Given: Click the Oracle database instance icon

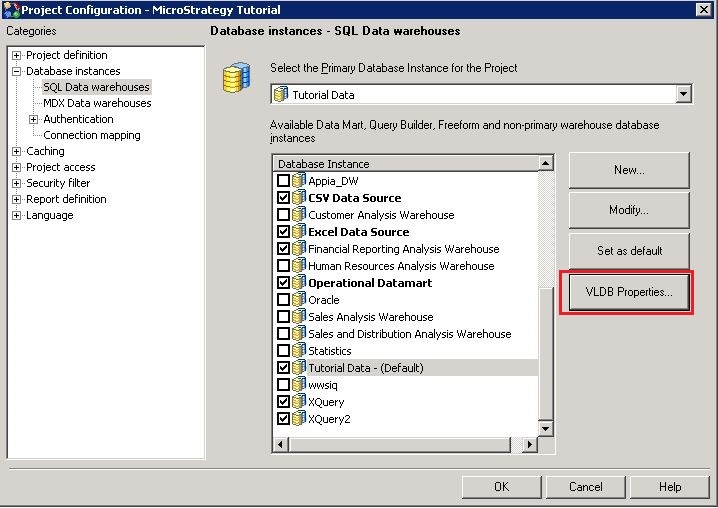Looking at the screenshot, I should (299, 299).
